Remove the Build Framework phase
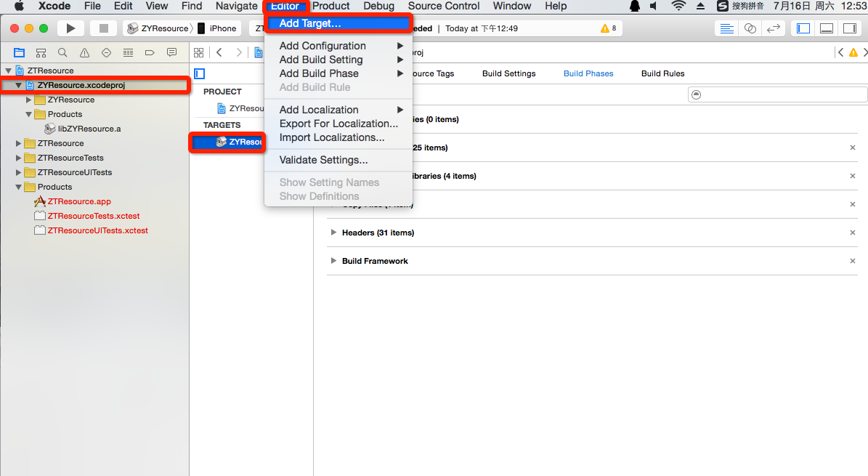This screenshot has height=476, width=868. tap(853, 261)
